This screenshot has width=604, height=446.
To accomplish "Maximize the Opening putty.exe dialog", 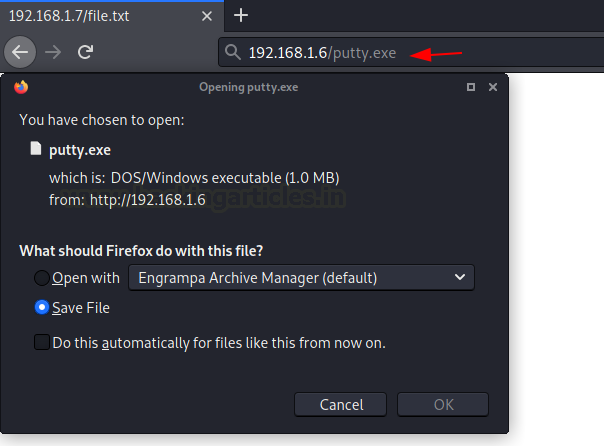I will point(471,87).
